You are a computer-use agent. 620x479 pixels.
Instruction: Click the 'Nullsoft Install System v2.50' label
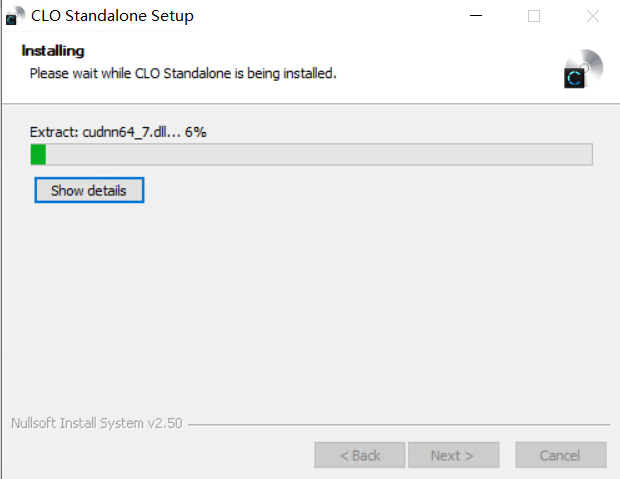tap(96, 423)
